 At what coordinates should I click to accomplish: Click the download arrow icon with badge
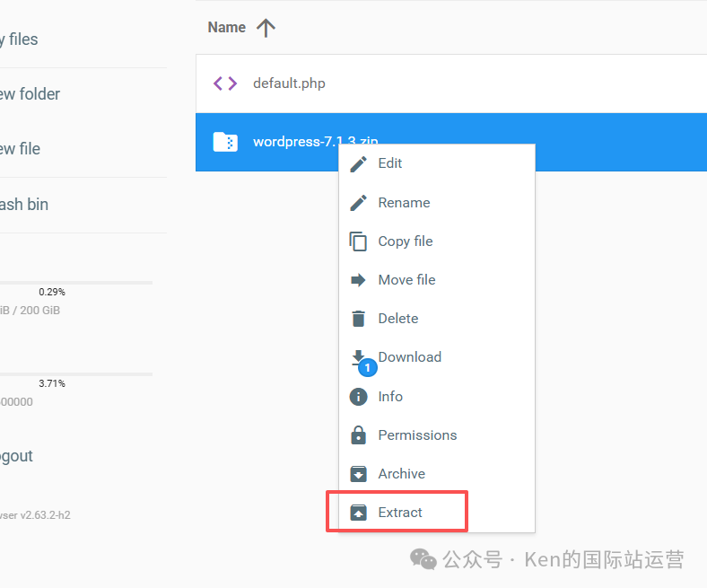pyautogui.click(x=359, y=358)
